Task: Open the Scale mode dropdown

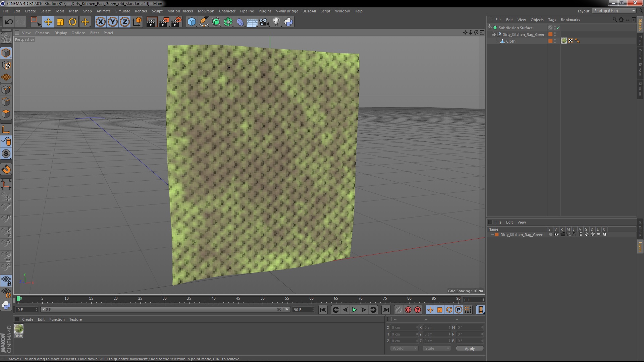Action: (436, 348)
